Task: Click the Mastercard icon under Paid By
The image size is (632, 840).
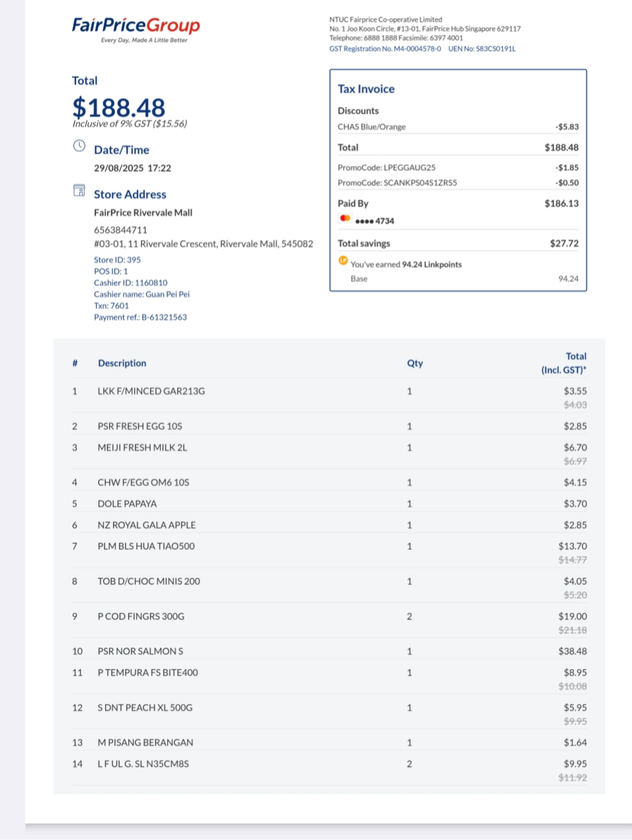Action: 345,218
